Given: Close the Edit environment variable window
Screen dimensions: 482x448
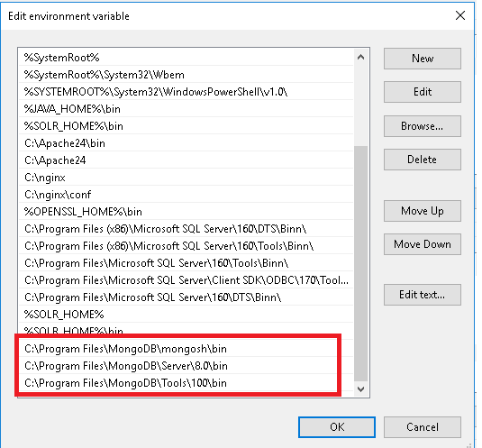Looking at the screenshot, I should click(x=460, y=15).
